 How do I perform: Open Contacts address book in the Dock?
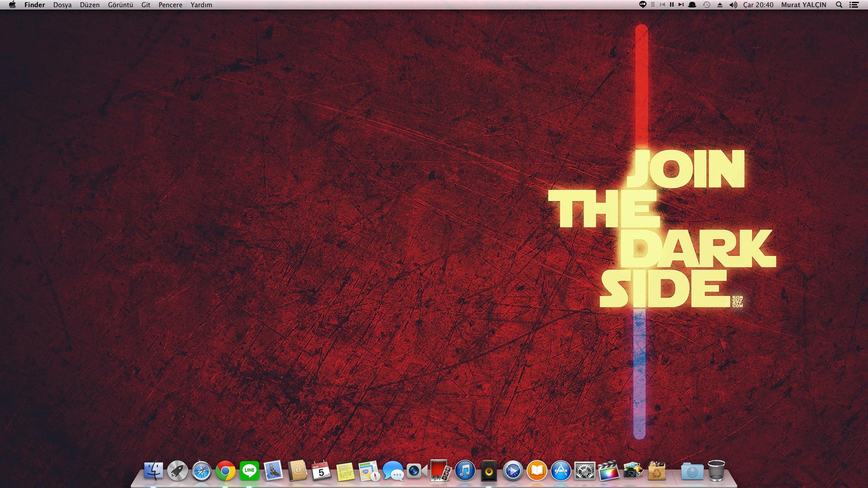click(x=297, y=471)
